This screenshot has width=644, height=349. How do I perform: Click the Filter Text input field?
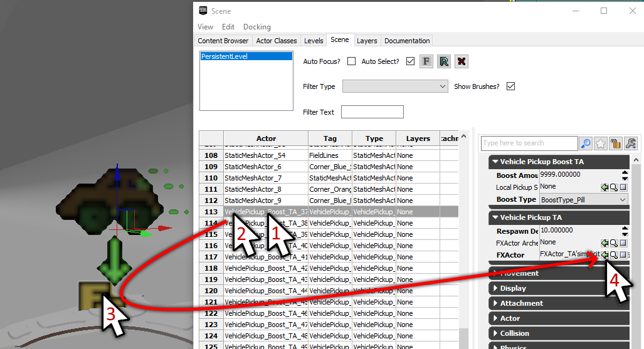[x=372, y=112]
